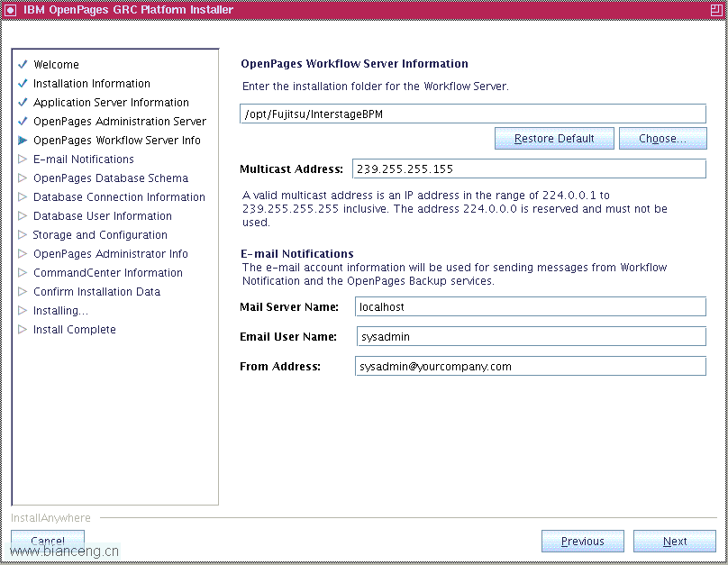
Task: Click checkmark beside Installation Information
Action: [23, 83]
